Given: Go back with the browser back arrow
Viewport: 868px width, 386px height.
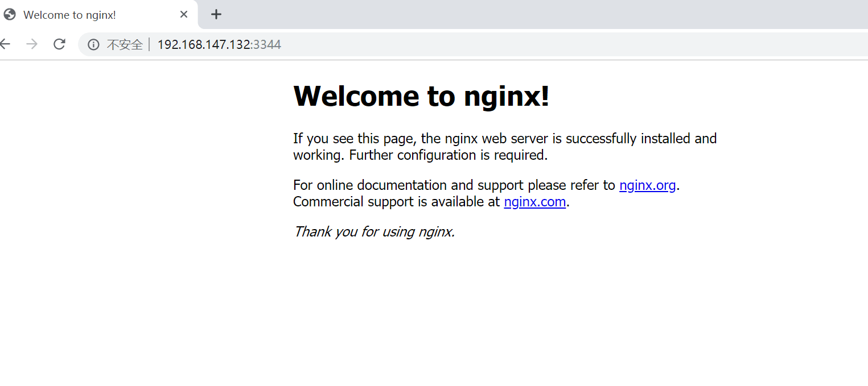Looking at the screenshot, I should click(5, 44).
